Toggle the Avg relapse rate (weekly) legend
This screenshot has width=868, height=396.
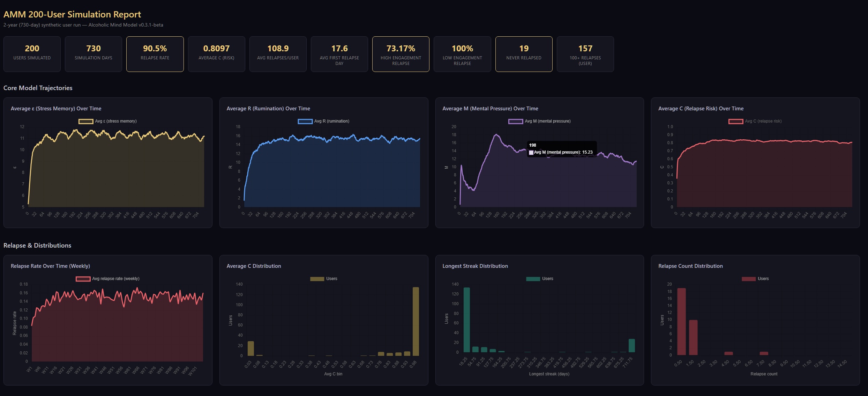[x=107, y=279]
